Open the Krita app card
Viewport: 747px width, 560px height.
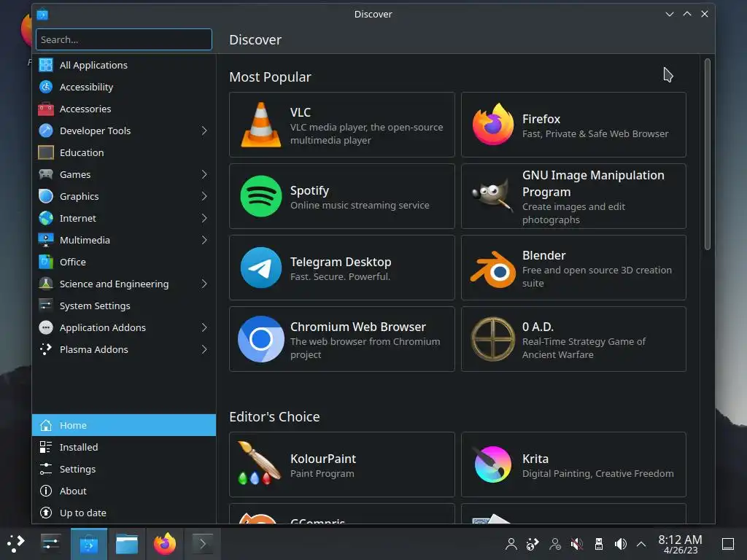[x=573, y=464]
